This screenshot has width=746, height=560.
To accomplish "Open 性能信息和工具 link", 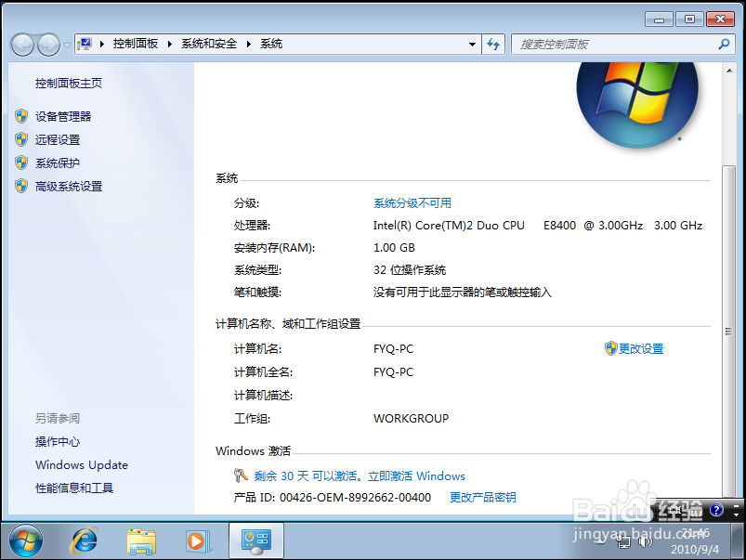I will pos(74,488).
